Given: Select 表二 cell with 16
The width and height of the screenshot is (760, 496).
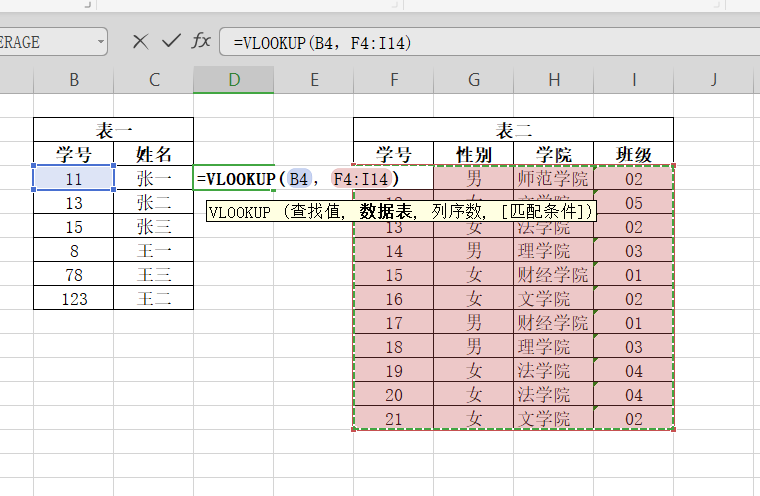Looking at the screenshot, I should pyautogui.click(x=394, y=299).
